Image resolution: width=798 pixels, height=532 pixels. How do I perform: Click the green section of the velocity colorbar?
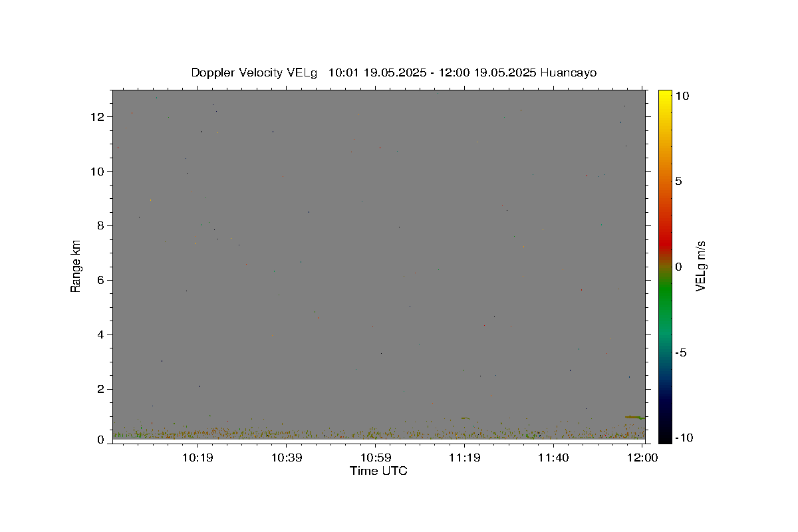(x=665, y=293)
